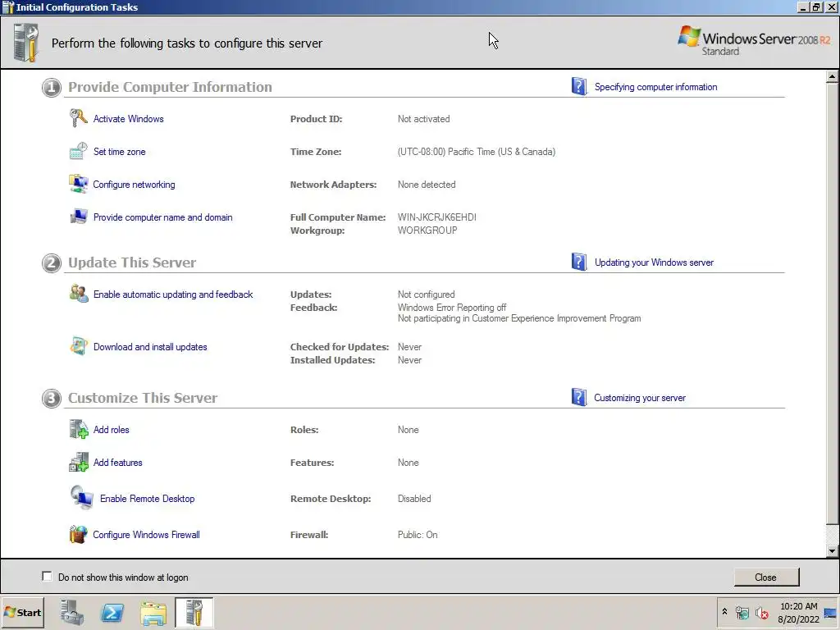Image resolution: width=840 pixels, height=630 pixels.
Task: Click the computer name and domain icon
Action: [x=78, y=217]
